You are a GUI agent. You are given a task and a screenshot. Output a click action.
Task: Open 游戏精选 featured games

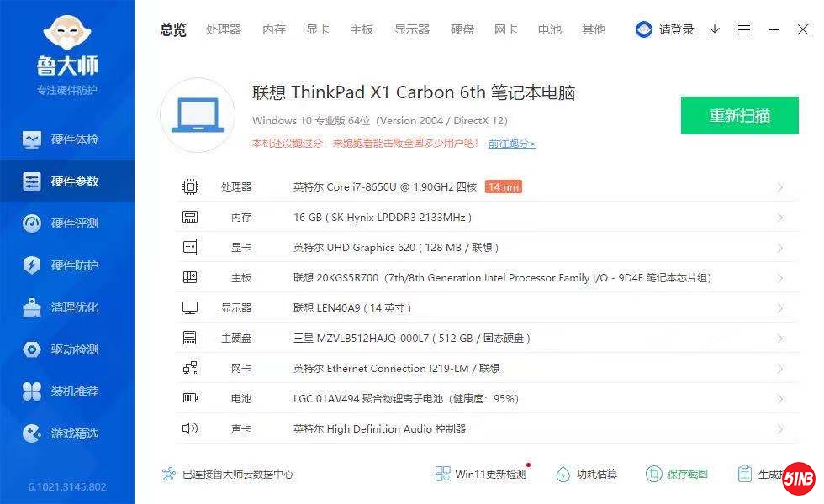67,433
